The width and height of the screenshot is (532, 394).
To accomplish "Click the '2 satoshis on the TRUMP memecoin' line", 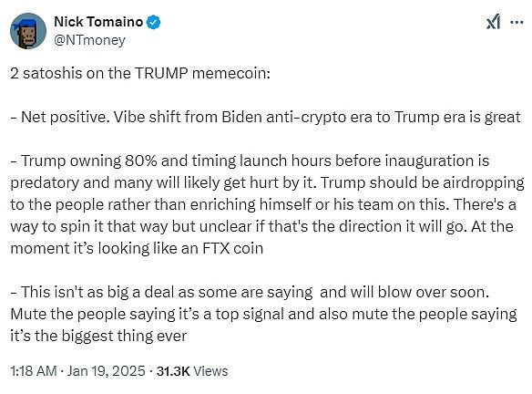I will pyautogui.click(x=140, y=73).
